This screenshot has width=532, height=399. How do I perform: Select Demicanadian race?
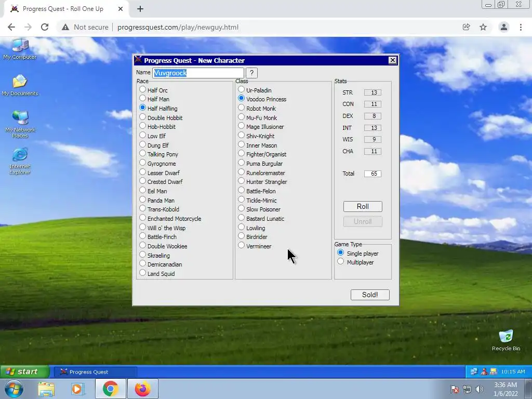point(142,263)
